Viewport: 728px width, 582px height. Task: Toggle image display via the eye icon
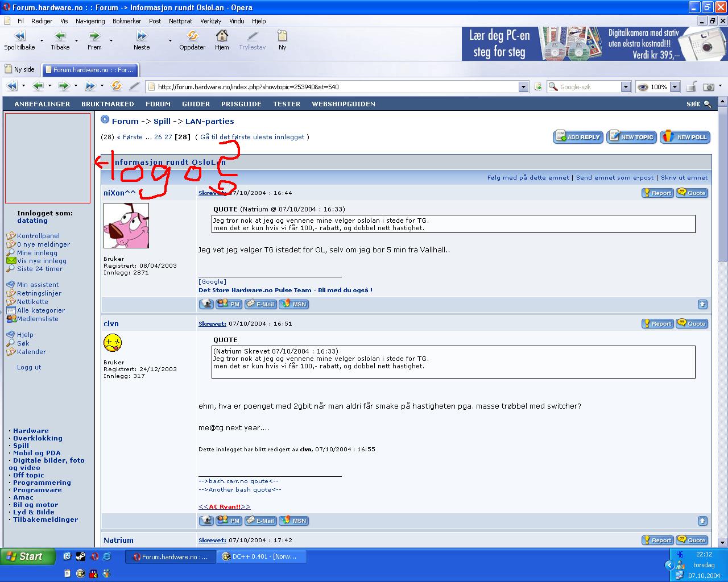643,87
